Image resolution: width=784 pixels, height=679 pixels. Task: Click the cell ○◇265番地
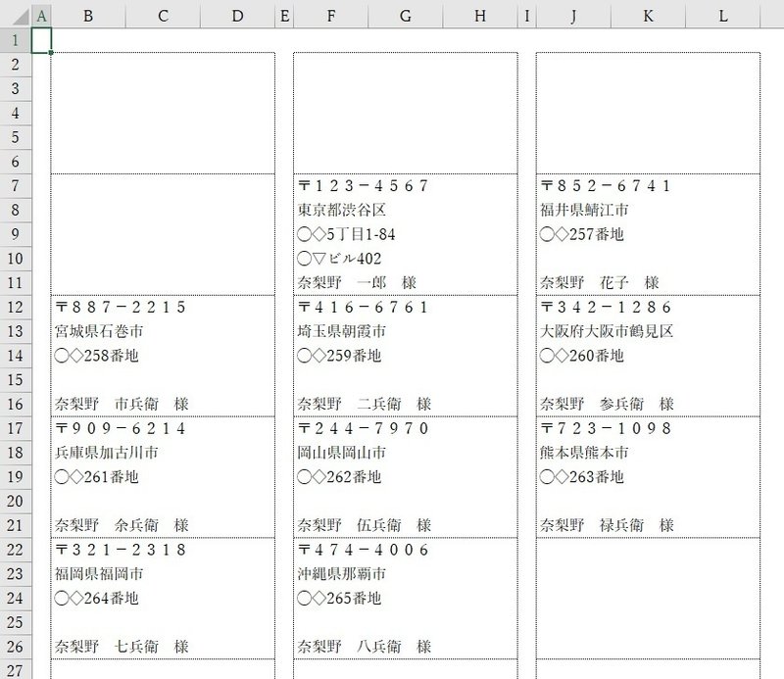(x=339, y=599)
